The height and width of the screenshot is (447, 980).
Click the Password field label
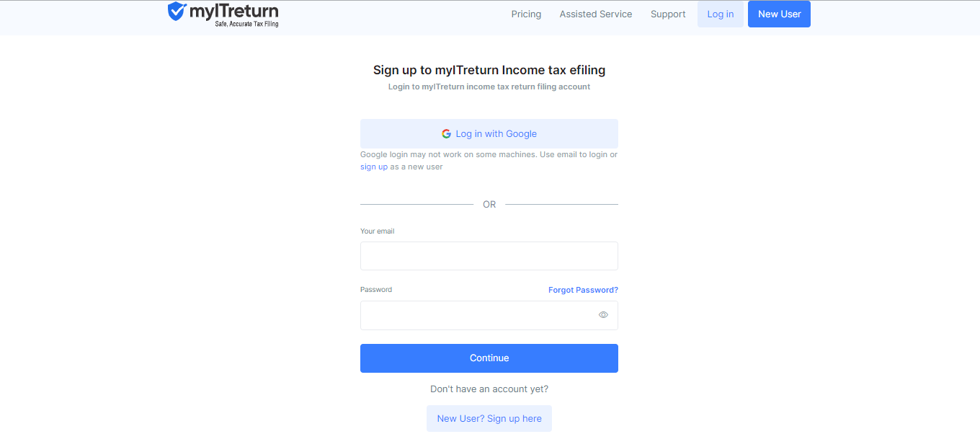coord(376,290)
